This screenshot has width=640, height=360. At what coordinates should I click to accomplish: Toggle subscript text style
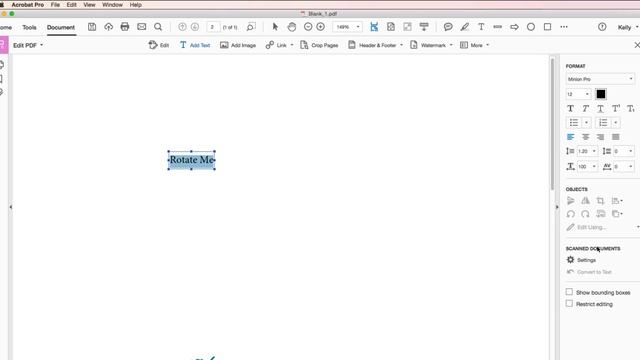coord(631,109)
